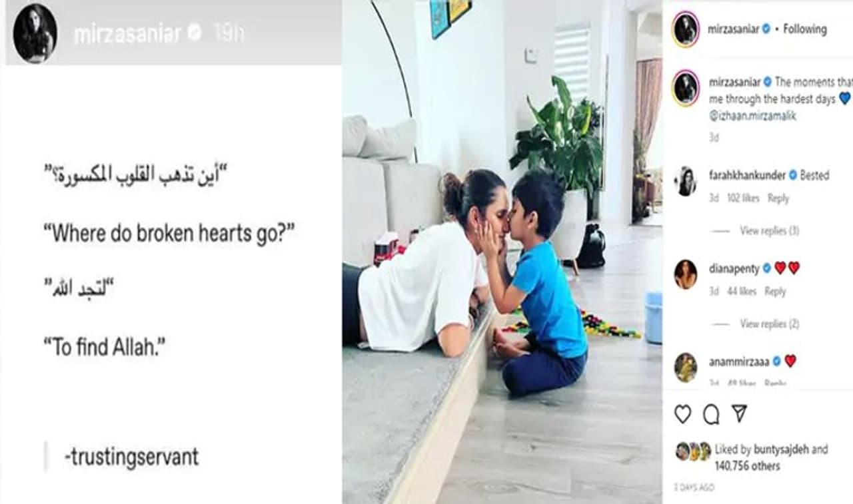Share the post via paper plane icon
The image size is (853, 504).
tap(739, 413)
